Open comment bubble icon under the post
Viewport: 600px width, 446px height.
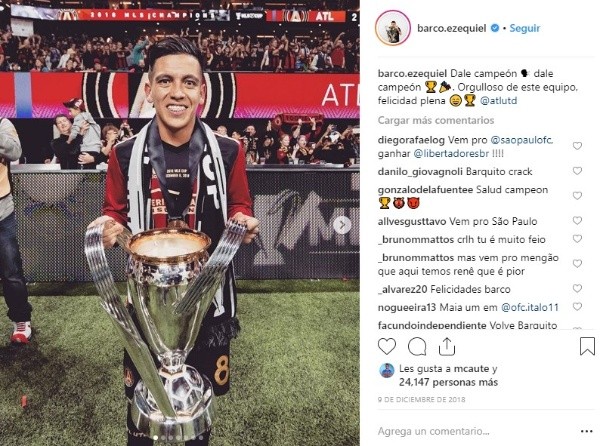coord(417,347)
